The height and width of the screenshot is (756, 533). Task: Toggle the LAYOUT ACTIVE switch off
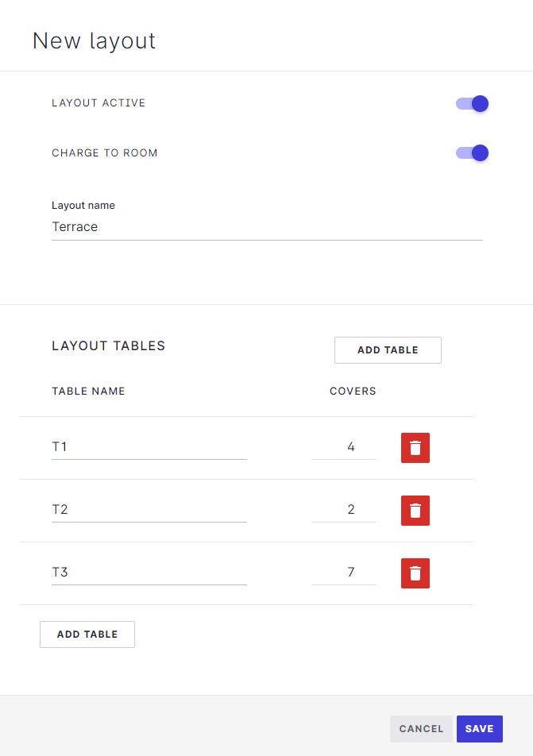pos(471,103)
